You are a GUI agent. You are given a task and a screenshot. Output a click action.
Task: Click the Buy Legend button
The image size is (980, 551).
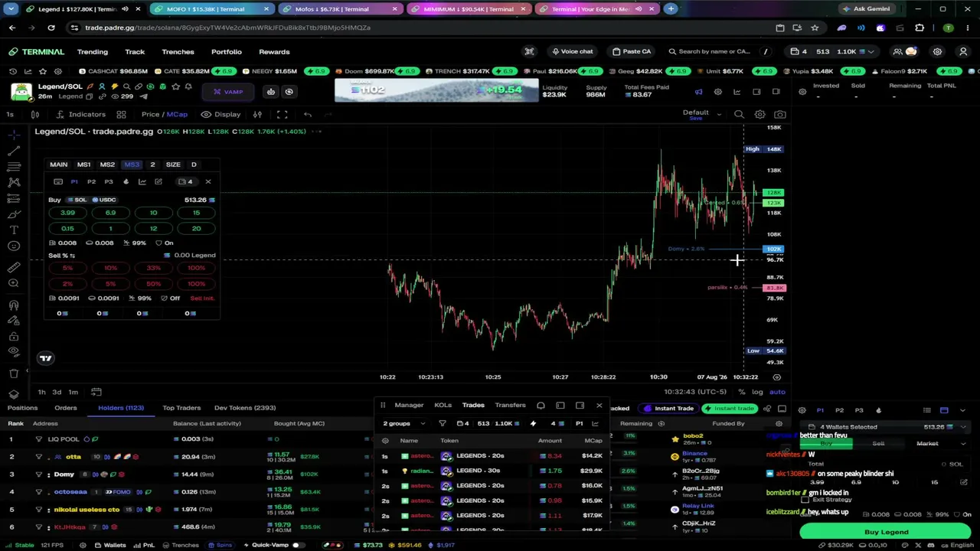(886, 532)
